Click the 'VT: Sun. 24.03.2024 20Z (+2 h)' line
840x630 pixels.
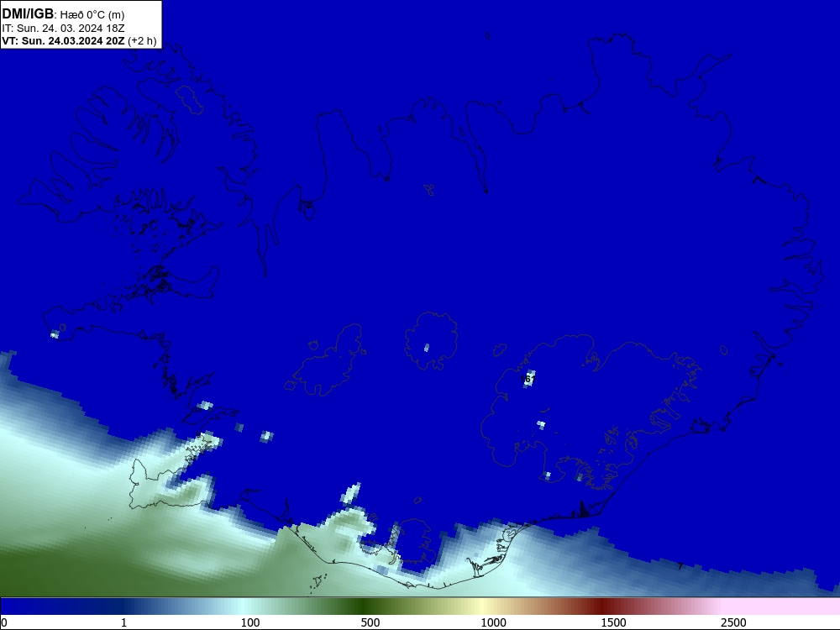point(79,40)
